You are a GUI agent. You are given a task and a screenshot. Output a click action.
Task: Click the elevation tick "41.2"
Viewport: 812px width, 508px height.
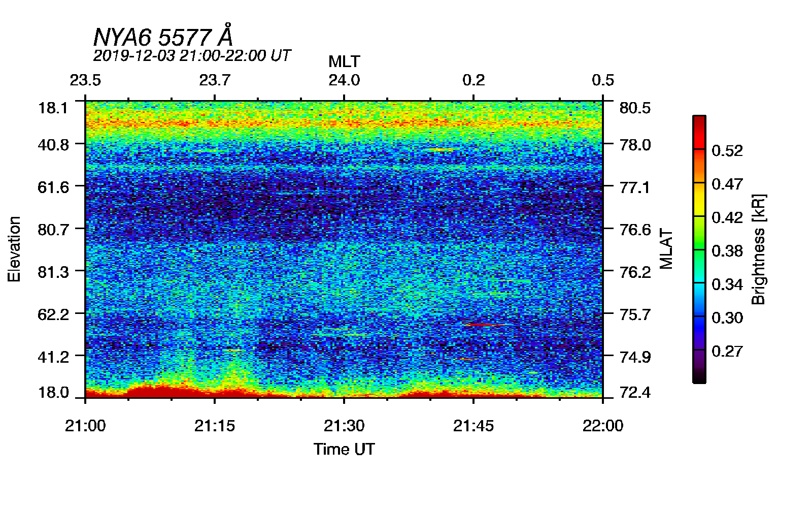53,357
